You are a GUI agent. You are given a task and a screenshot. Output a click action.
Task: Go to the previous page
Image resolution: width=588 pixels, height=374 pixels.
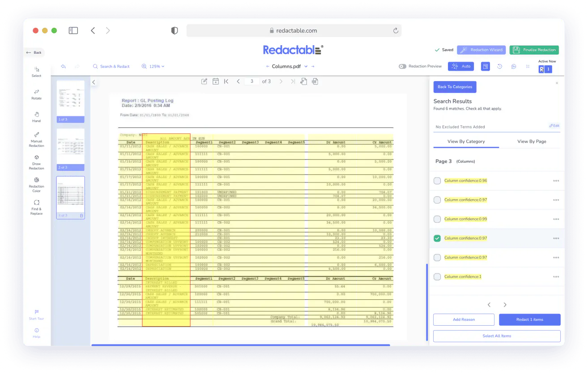239,81
